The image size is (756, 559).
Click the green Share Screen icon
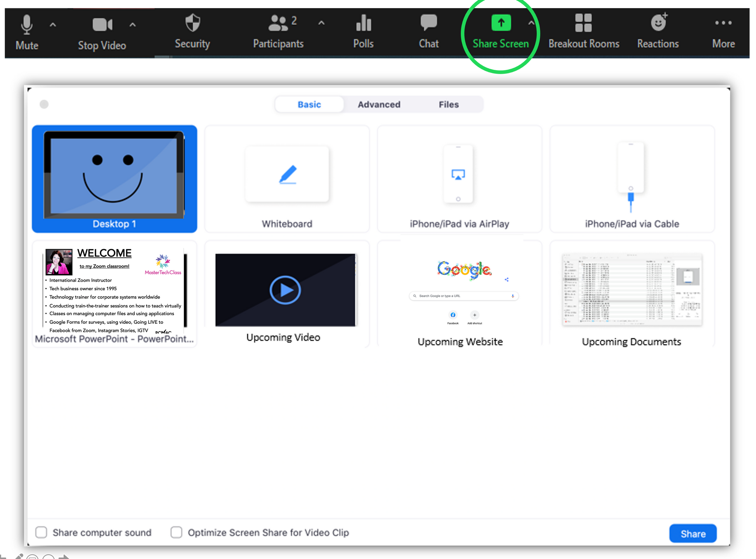tap(501, 23)
